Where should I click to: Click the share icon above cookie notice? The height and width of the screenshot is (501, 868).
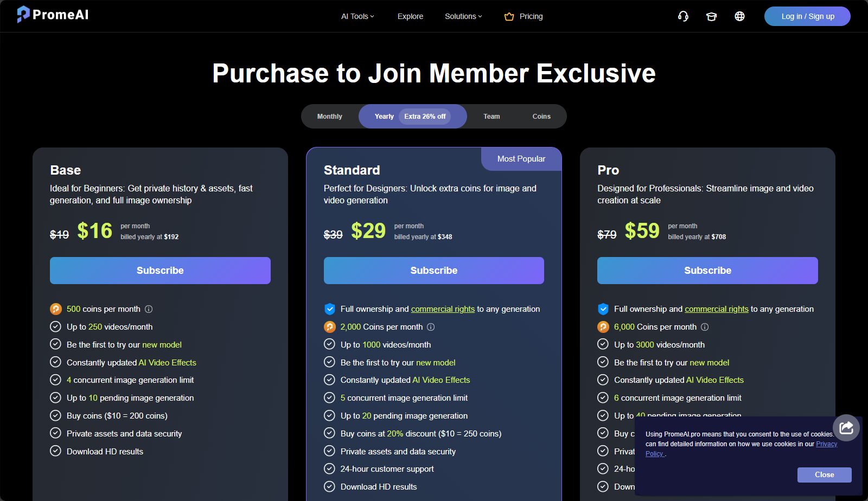[x=846, y=428]
